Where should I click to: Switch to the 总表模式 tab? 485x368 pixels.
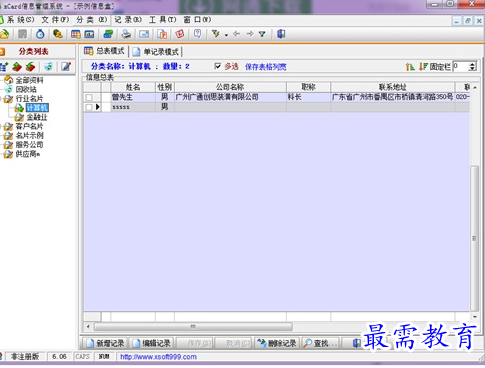pyautogui.click(x=104, y=51)
